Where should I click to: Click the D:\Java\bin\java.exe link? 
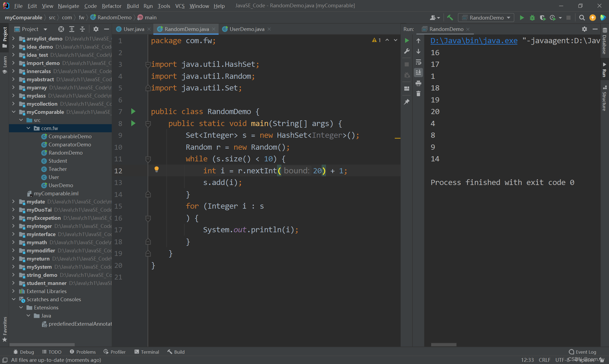click(474, 41)
